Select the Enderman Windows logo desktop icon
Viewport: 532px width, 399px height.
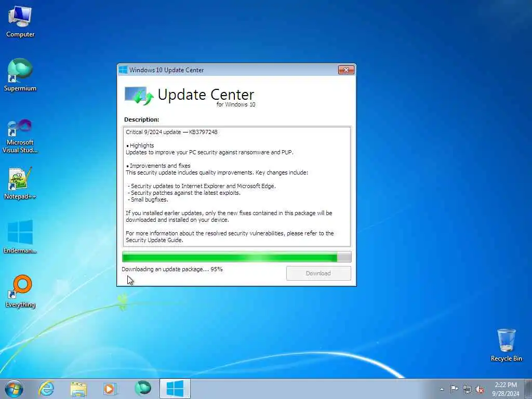point(20,236)
